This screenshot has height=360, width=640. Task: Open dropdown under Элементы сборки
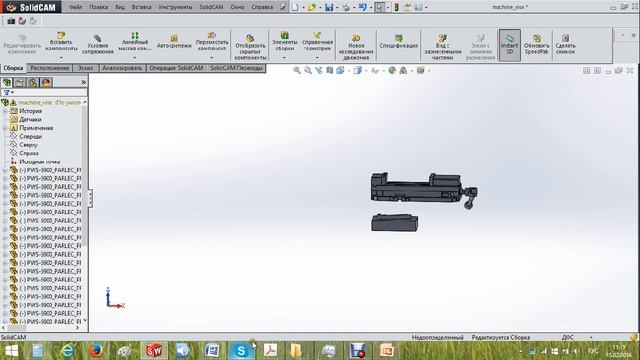pos(284,58)
